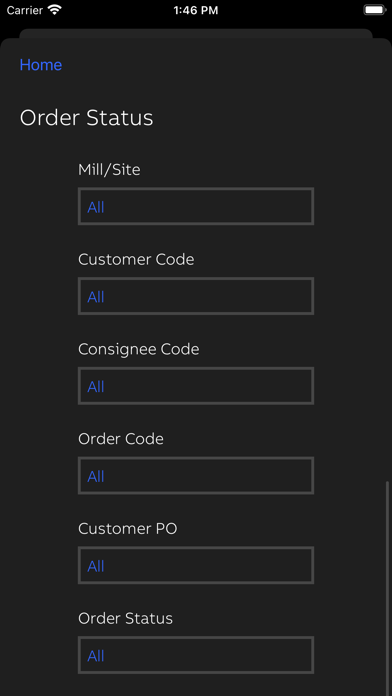This screenshot has width=392, height=696.
Task: Tap the Carrier text in status bar
Action: [x=25, y=10]
